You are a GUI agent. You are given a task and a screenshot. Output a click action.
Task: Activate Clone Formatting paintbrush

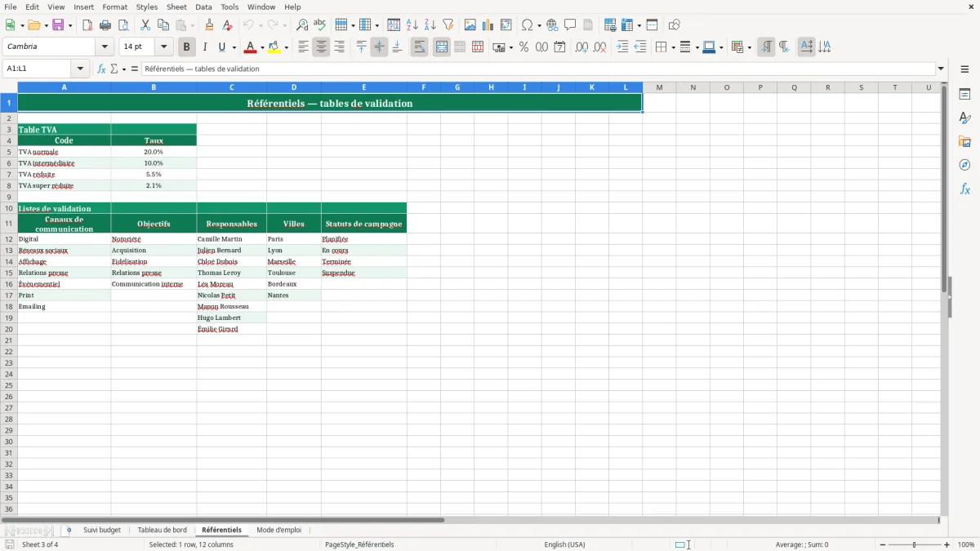tap(209, 25)
